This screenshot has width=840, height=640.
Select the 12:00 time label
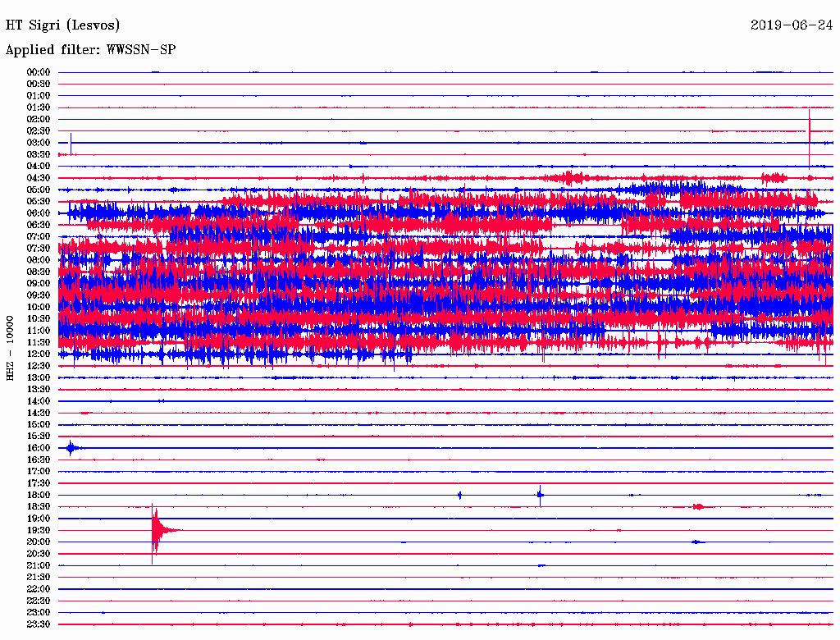pos(39,354)
